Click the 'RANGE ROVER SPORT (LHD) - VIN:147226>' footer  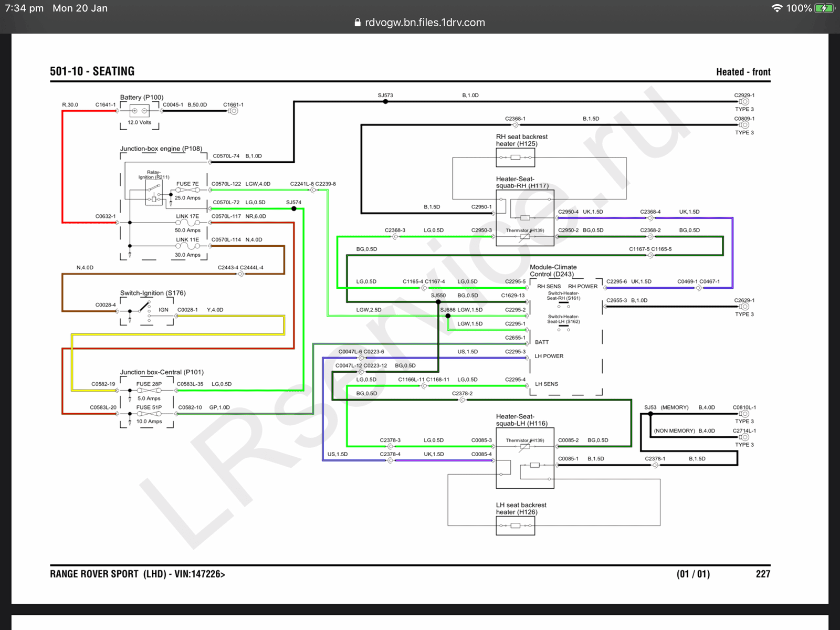click(138, 574)
